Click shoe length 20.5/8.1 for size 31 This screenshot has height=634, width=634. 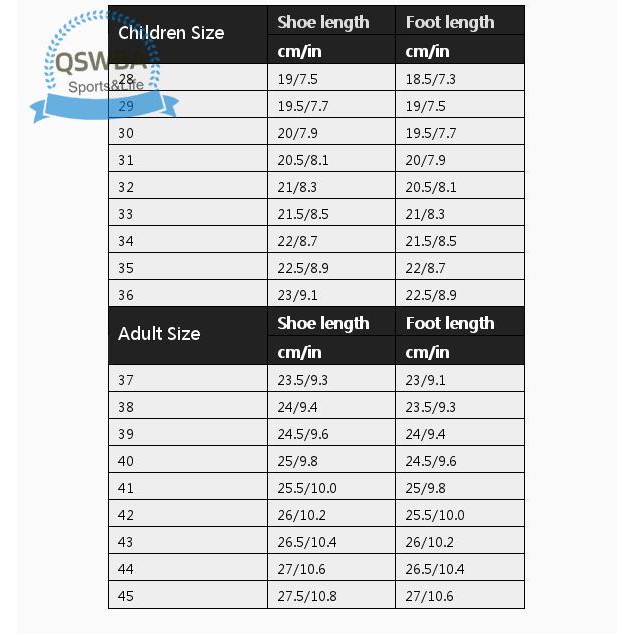coord(300,160)
